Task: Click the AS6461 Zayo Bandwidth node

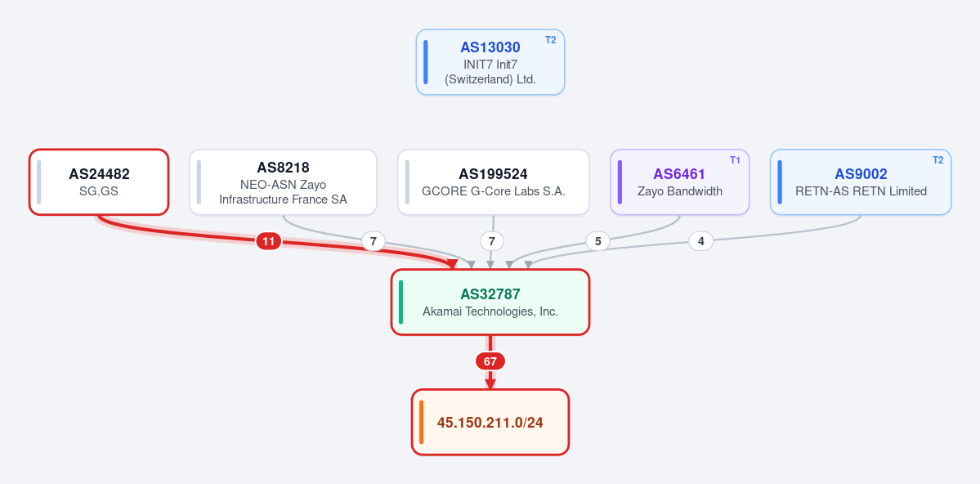Action: click(679, 182)
